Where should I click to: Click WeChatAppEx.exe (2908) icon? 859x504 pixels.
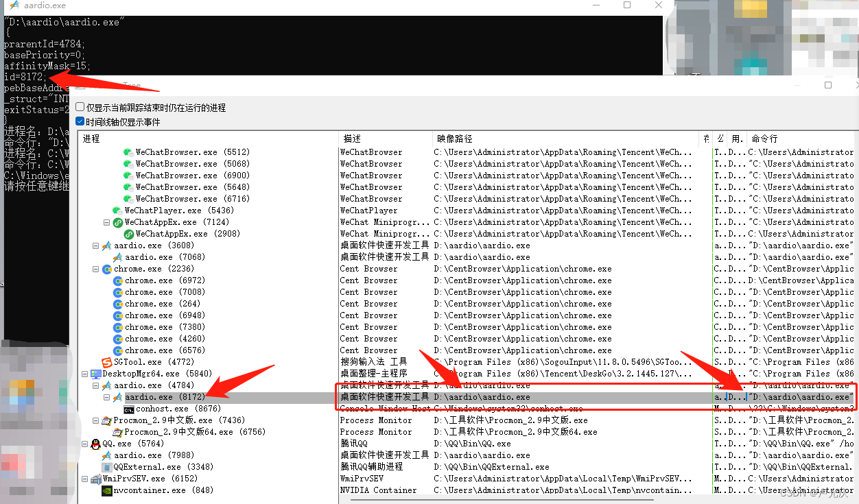pyautogui.click(x=128, y=234)
